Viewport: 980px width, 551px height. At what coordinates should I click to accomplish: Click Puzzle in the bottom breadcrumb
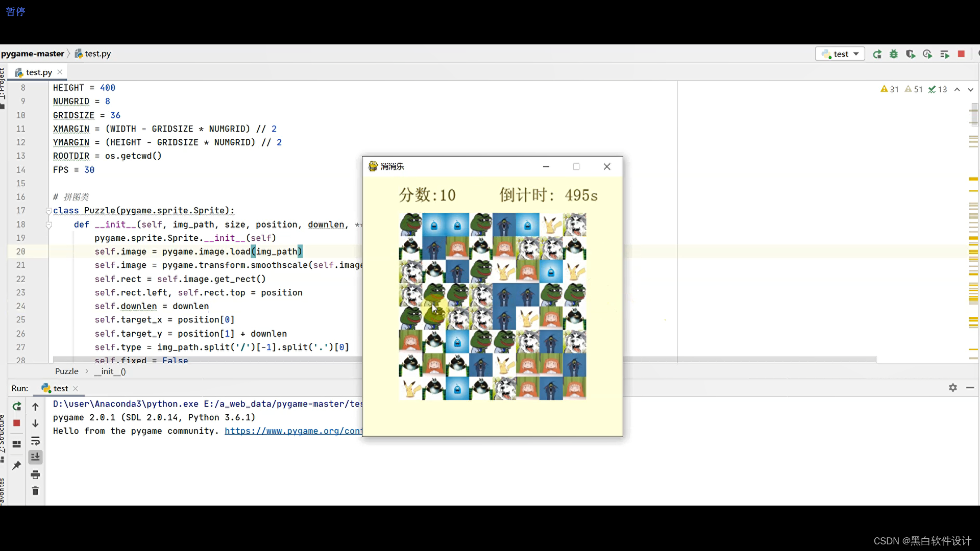pos(67,371)
